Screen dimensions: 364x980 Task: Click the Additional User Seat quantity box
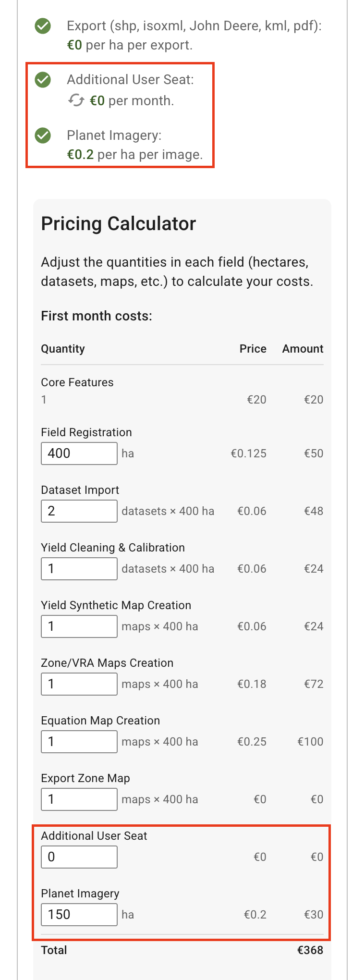pos(79,857)
